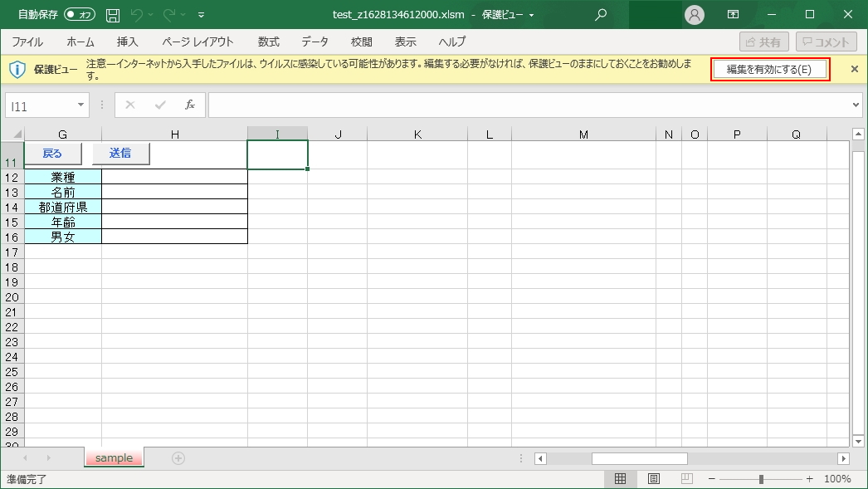Click the empty cell next to 業種

tap(174, 177)
